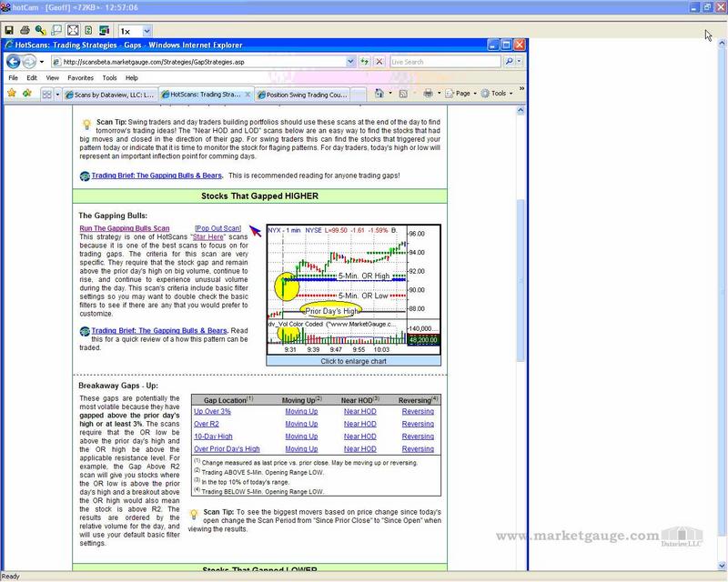Click the red Stop loading icon
The height and width of the screenshot is (582, 728).
(379, 62)
